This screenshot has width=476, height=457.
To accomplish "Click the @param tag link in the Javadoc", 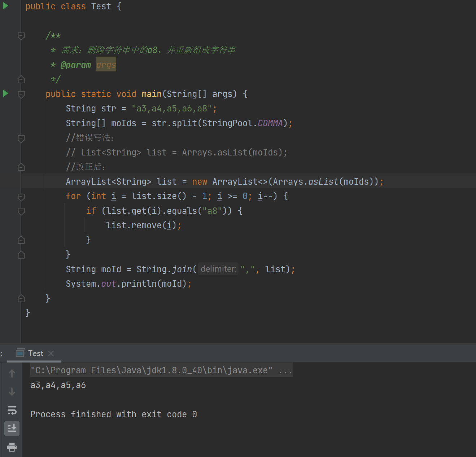I will click(x=76, y=65).
